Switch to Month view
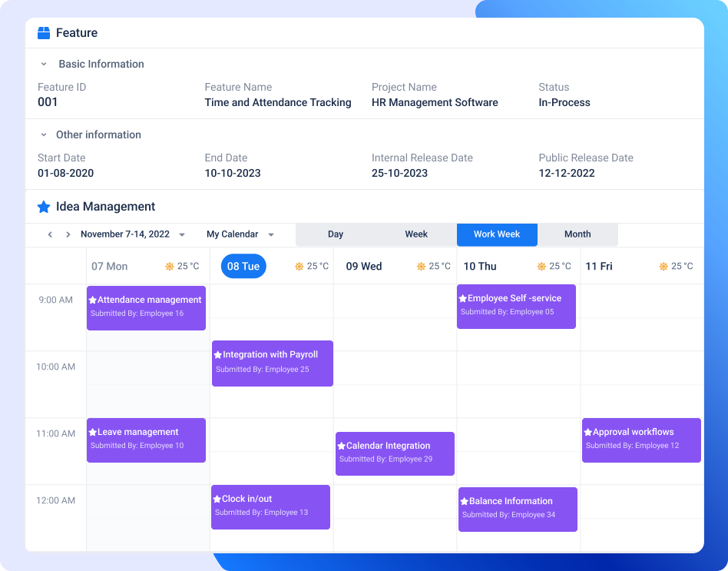Image resolution: width=728 pixels, height=571 pixels. click(x=577, y=234)
